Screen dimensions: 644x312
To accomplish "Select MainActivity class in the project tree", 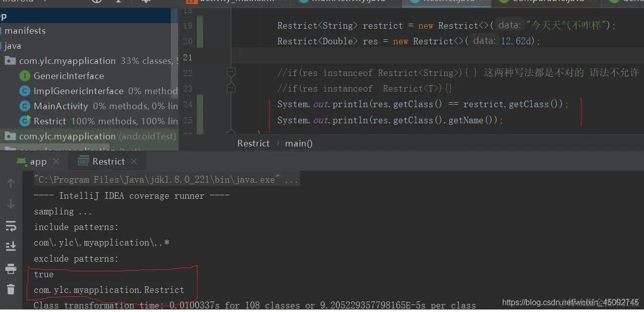I will coord(61,106).
